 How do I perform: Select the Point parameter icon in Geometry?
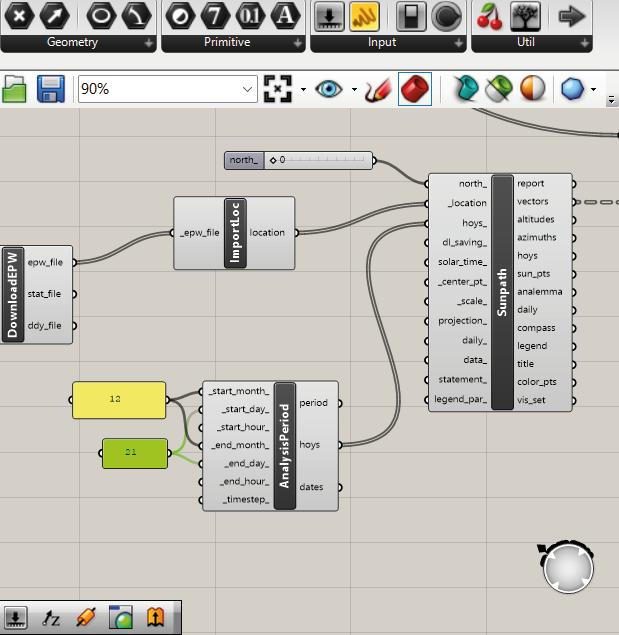[19, 16]
